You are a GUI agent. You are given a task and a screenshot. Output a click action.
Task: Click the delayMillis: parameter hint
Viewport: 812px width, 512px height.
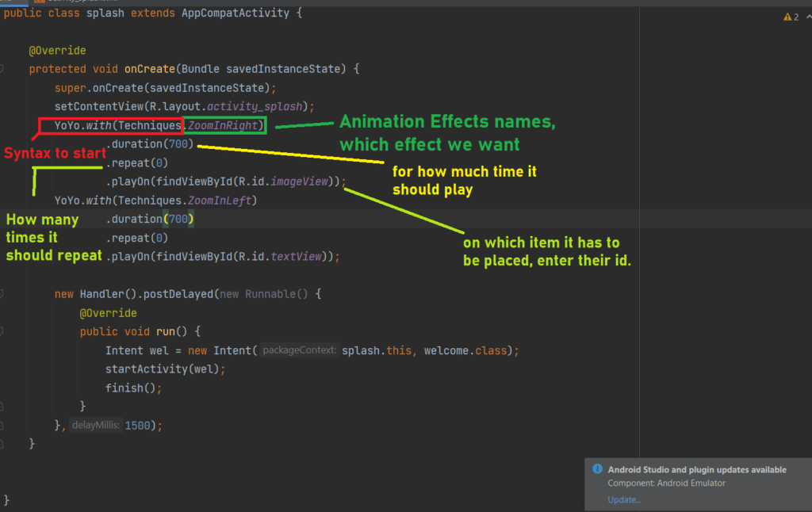tap(95, 426)
